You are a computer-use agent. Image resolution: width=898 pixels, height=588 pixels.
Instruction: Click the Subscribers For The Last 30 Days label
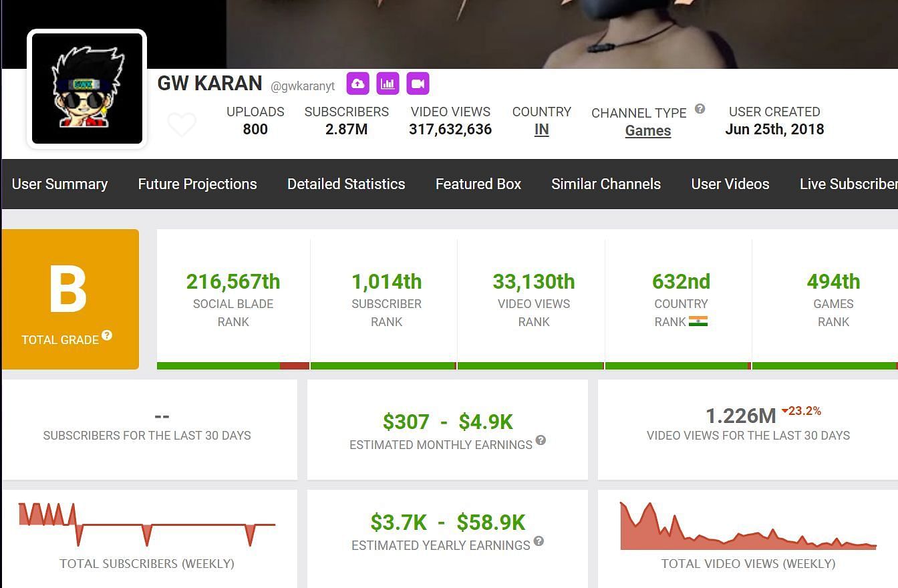tap(147, 436)
